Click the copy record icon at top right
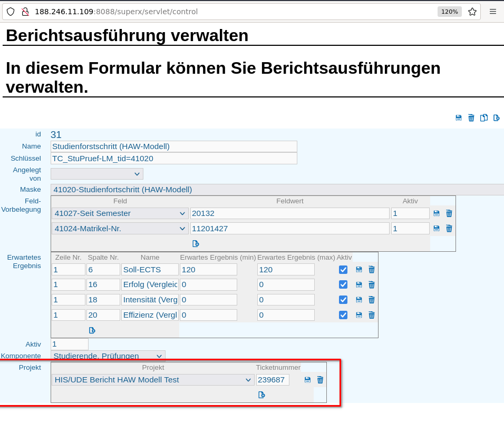This screenshot has width=504, height=443. coord(484,118)
